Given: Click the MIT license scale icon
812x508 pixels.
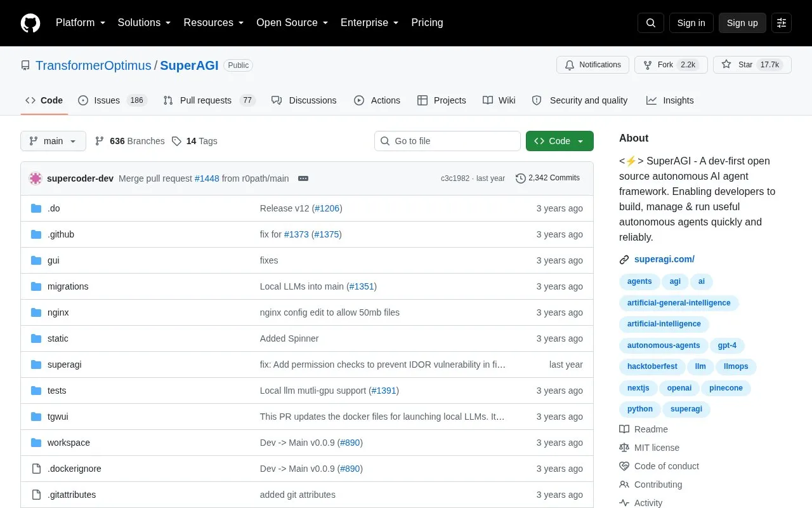Looking at the screenshot, I should [624, 448].
